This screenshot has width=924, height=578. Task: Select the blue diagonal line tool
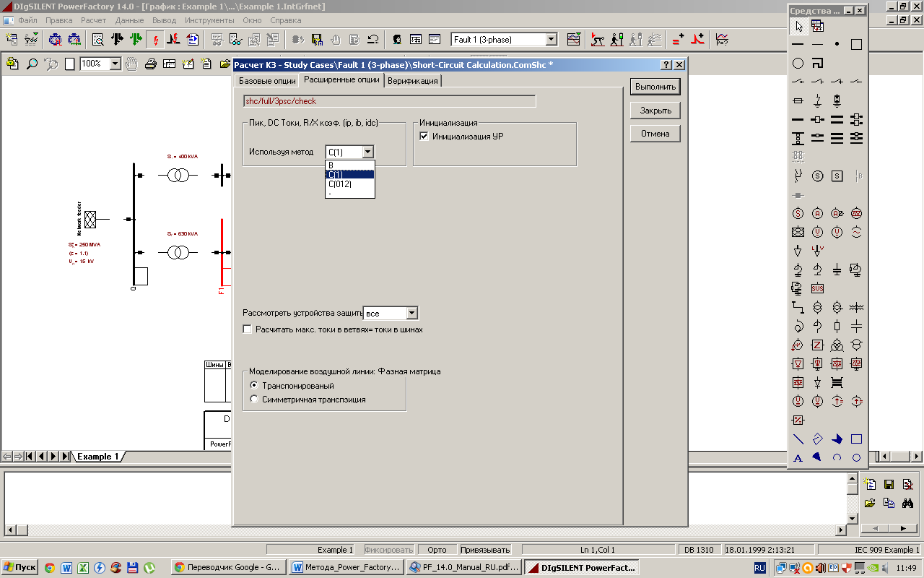798,439
